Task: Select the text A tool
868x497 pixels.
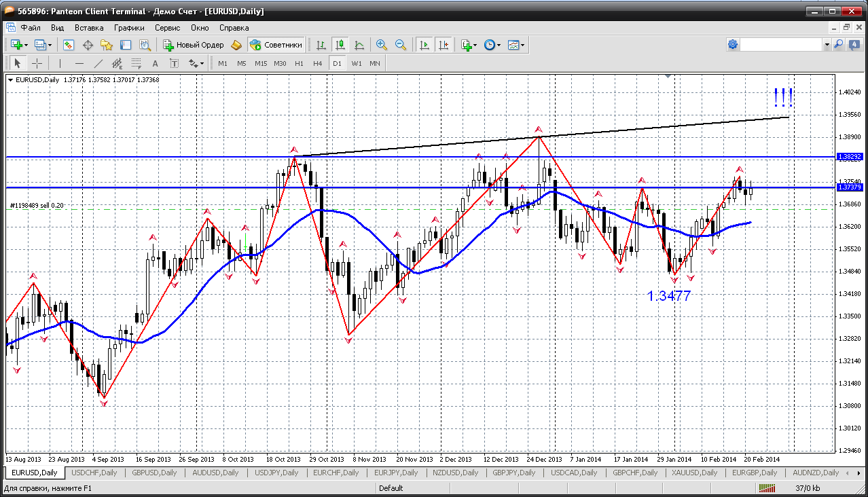Action: [x=156, y=63]
